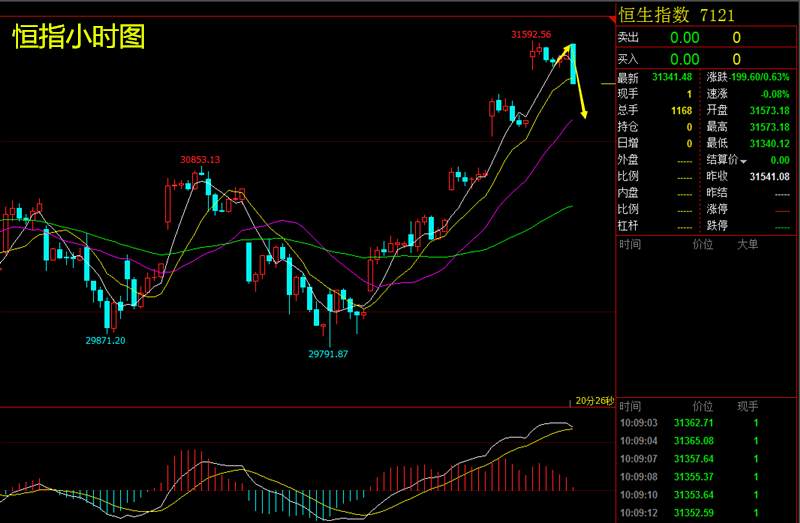Click the latest cyan candlestick at chart end
800x523 pixels.
(573, 64)
